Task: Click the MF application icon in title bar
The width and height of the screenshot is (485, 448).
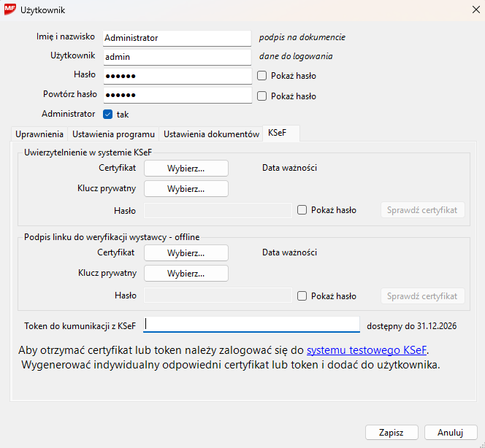Action: (10, 10)
